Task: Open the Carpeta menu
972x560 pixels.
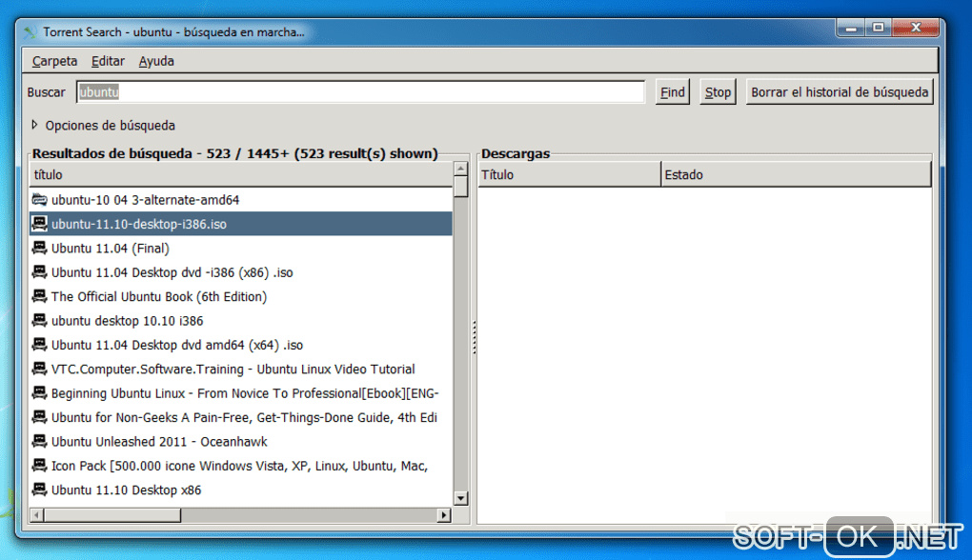Action: [54, 61]
